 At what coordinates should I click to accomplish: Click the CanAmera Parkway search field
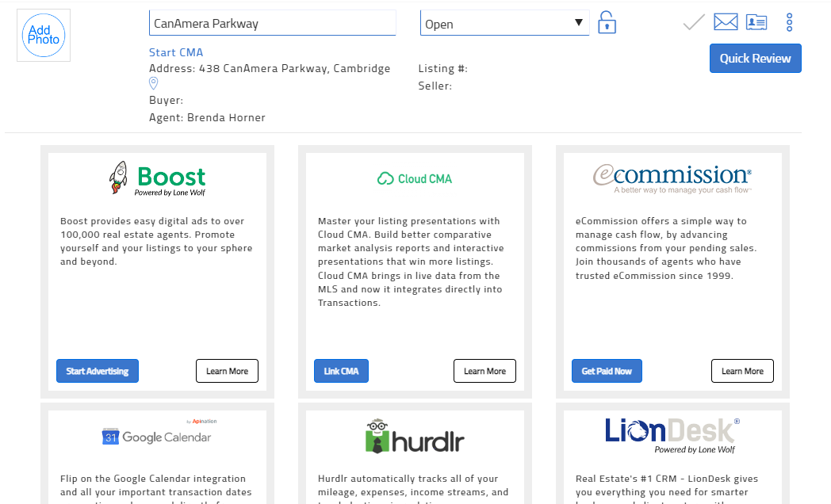(272, 23)
